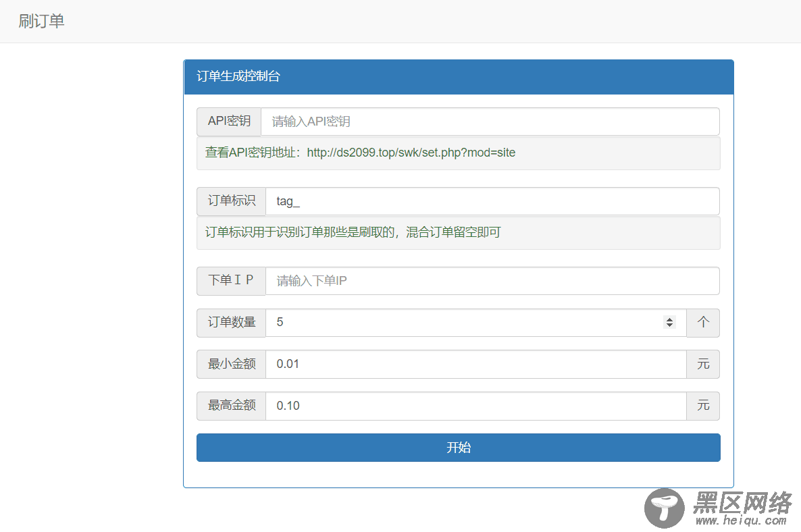Click the 最高金额 label addon
Screen dimensions: 801x532
point(232,406)
